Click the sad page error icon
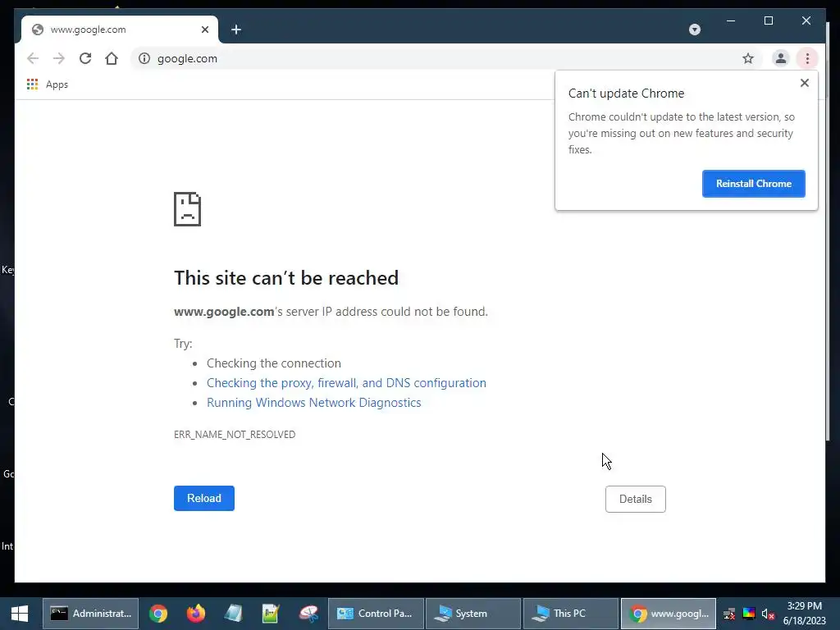 pos(188,209)
